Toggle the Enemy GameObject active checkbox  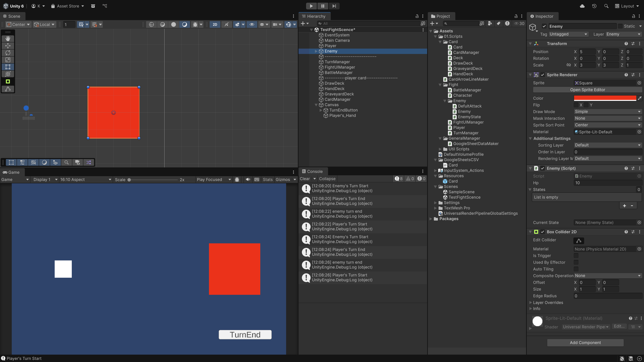pyautogui.click(x=544, y=26)
